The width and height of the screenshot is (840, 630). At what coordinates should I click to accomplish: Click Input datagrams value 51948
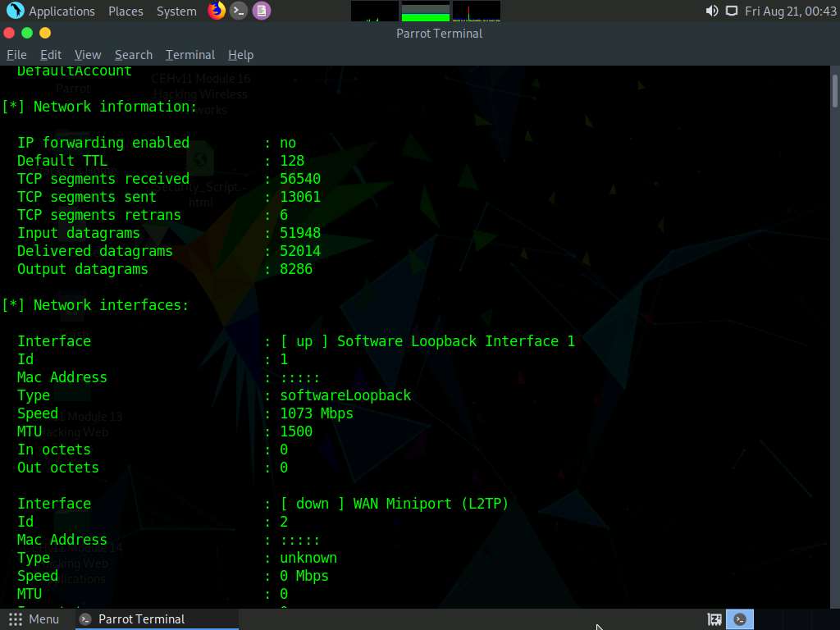[x=300, y=233]
